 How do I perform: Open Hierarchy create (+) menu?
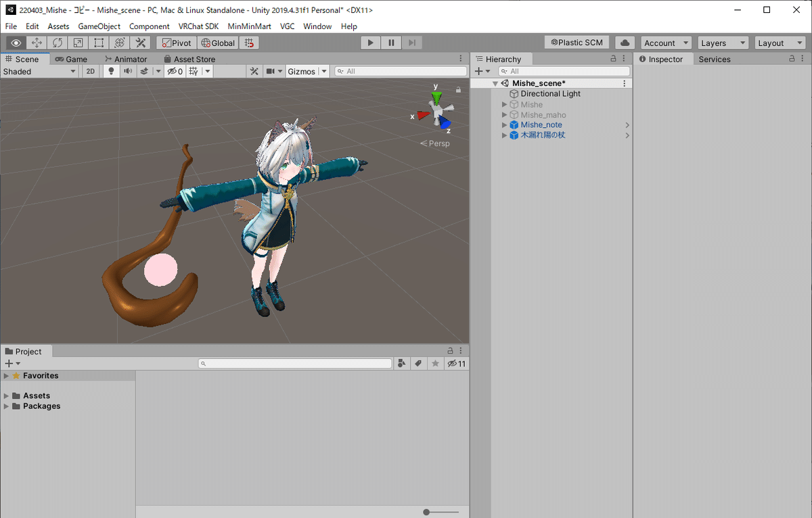click(x=482, y=71)
